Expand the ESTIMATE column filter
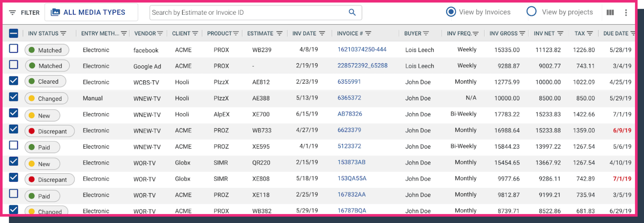 (279, 33)
